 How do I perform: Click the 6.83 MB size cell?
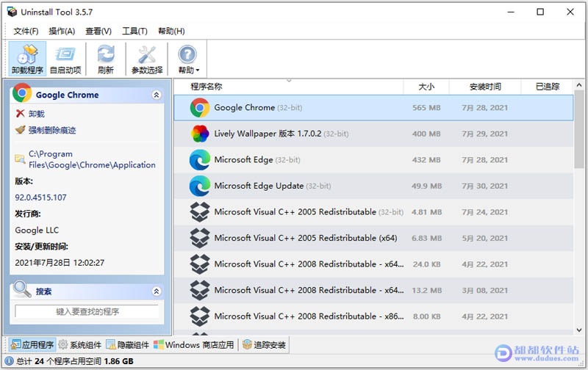tap(426, 238)
